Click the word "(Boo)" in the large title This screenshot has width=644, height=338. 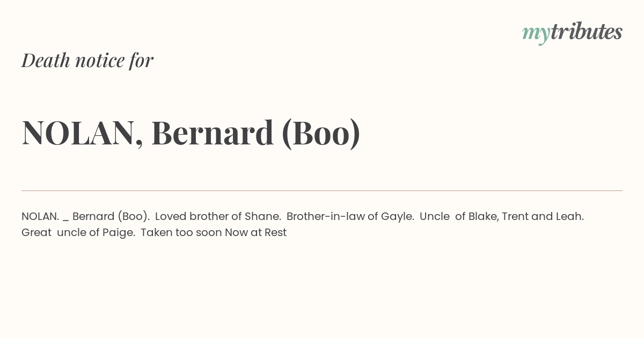click(321, 133)
